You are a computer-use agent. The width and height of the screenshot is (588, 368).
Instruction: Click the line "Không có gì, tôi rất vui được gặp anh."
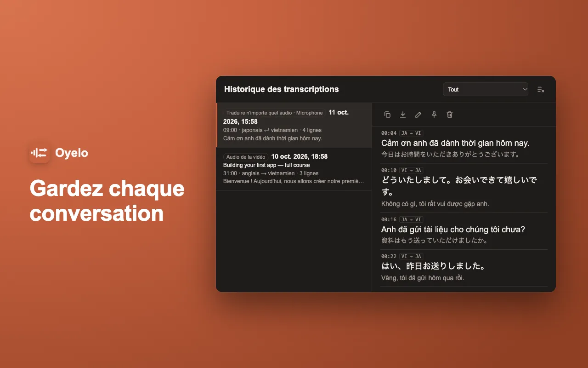(435, 204)
